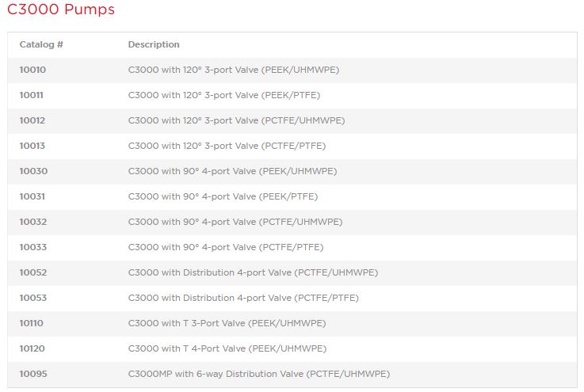This screenshot has width=584, height=392.
Task: Select catalog number 10110
Action: click(x=32, y=323)
